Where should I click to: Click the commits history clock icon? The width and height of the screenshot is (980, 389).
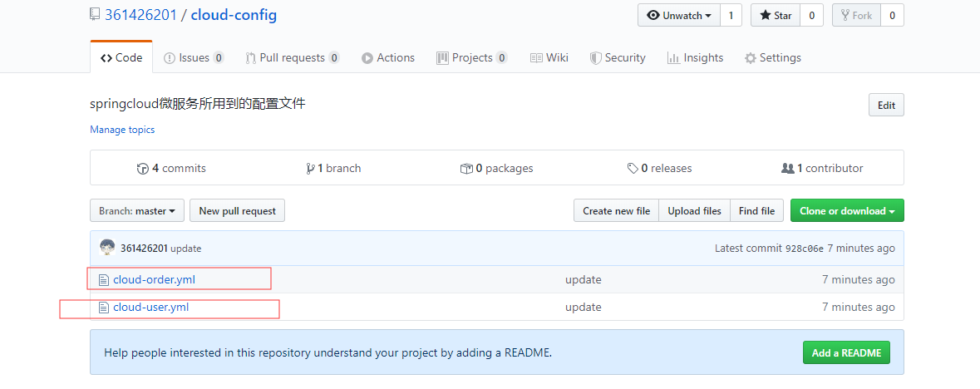tap(142, 168)
